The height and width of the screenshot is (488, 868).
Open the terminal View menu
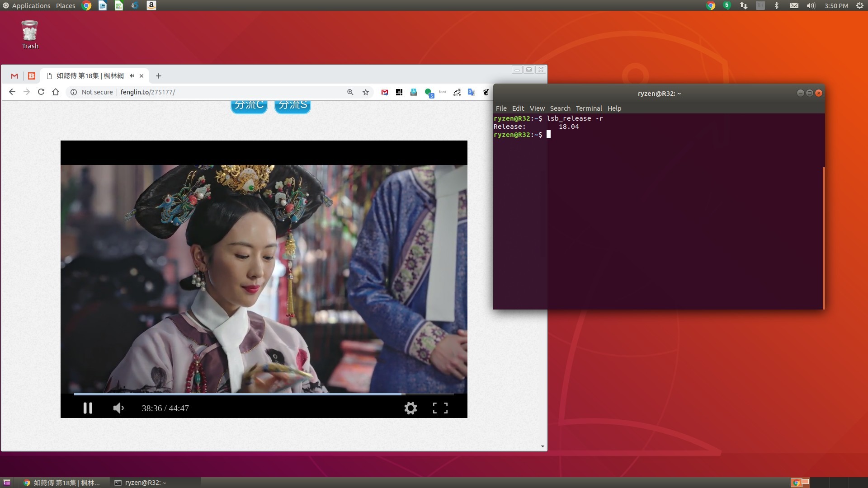tap(537, 108)
